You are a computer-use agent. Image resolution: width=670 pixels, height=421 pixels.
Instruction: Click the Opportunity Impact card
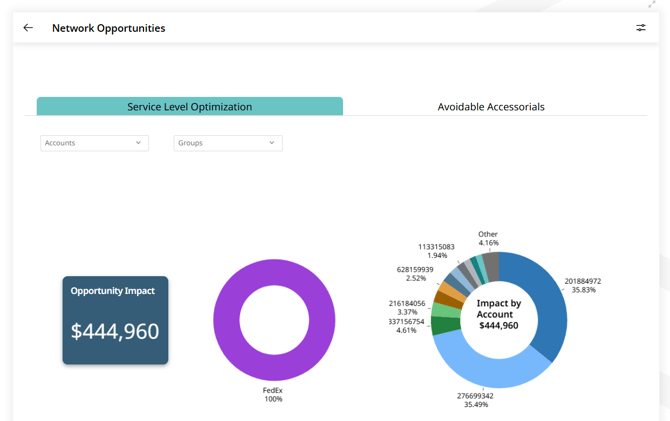[x=115, y=320]
